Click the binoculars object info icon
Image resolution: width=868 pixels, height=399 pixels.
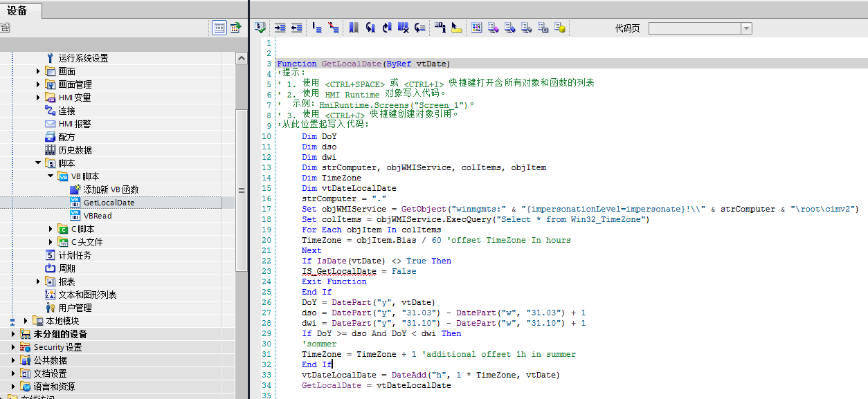coord(440,28)
